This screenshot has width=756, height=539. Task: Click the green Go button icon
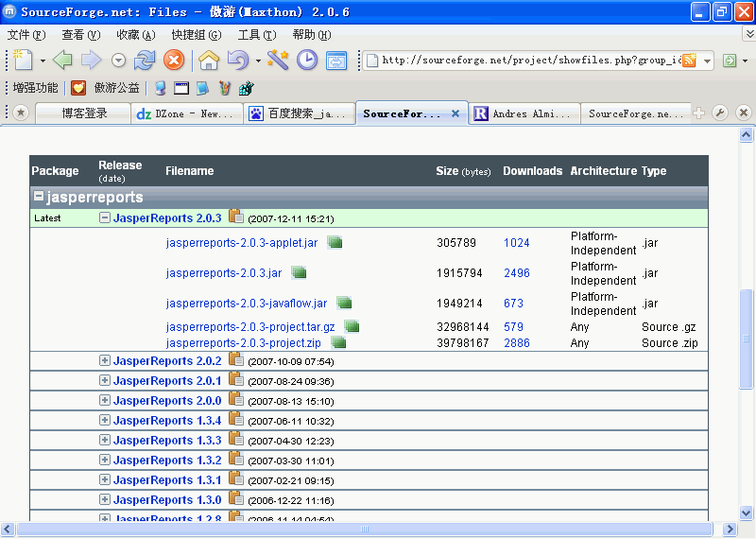point(730,61)
